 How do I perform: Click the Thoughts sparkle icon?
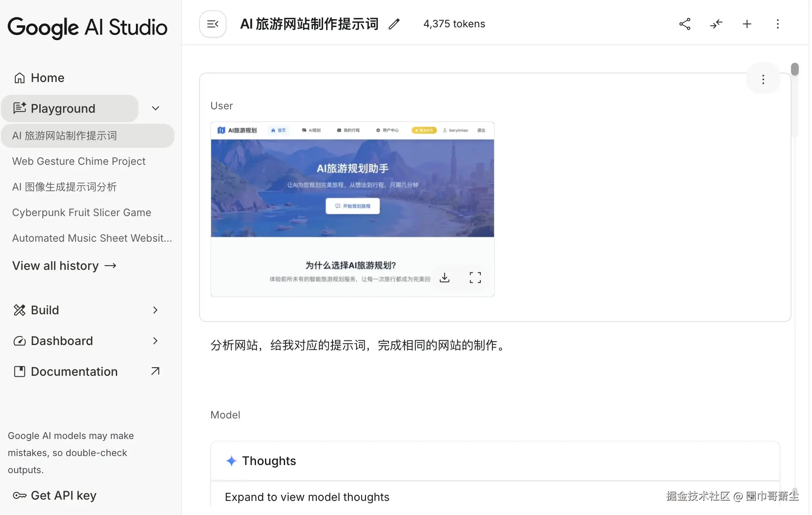(x=231, y=461)
